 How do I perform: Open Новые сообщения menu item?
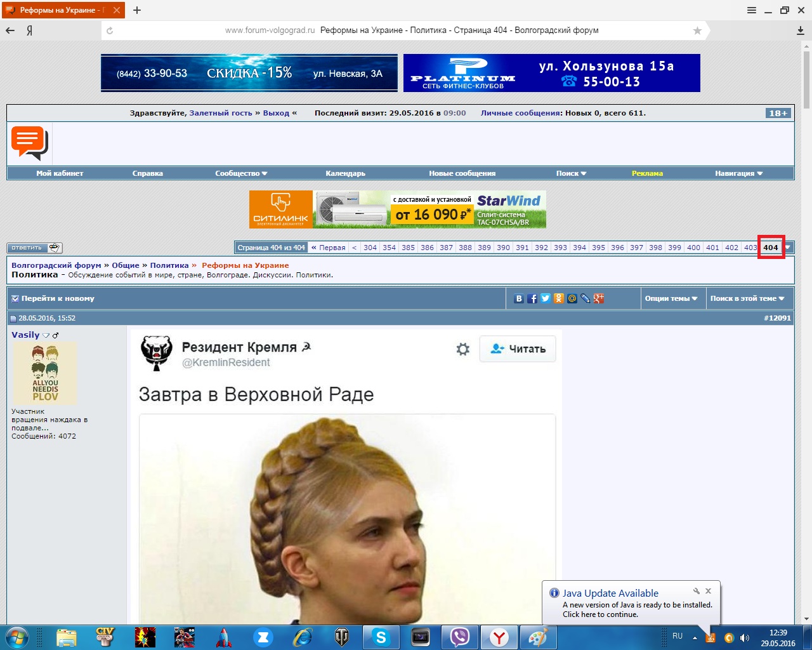[462, 173]
